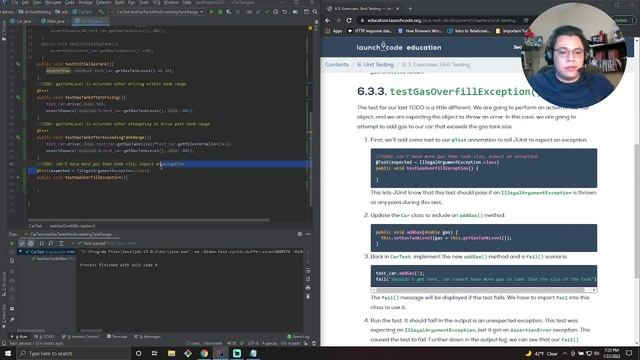Hide the Run tool window
This screenshot has height=360, width=640.
308,234
